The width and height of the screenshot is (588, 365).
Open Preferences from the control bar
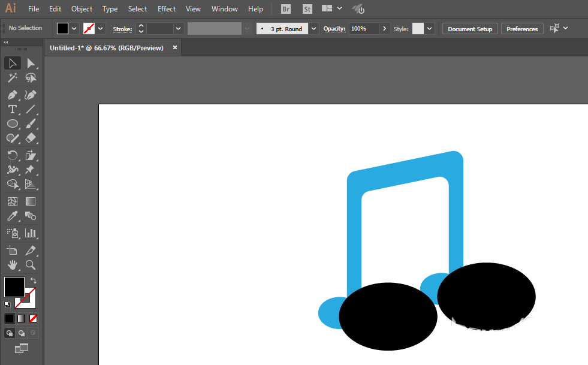pos(522,29)
